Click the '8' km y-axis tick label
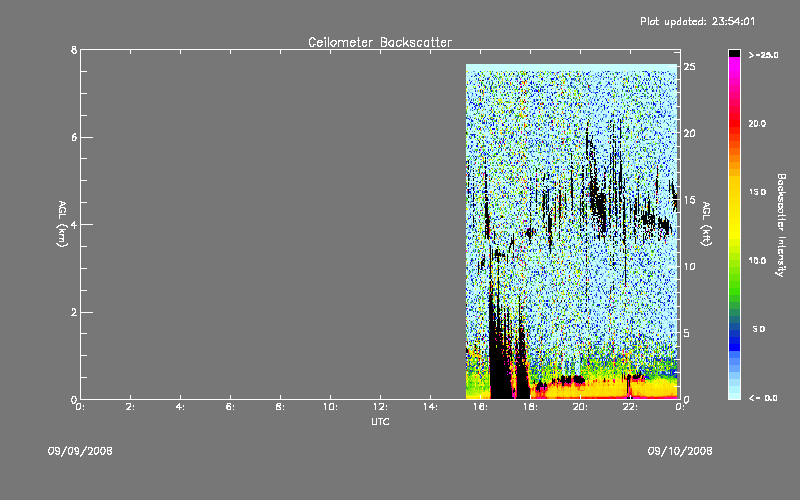The height and width of the screenshot is (500, 800). [74, 50]
